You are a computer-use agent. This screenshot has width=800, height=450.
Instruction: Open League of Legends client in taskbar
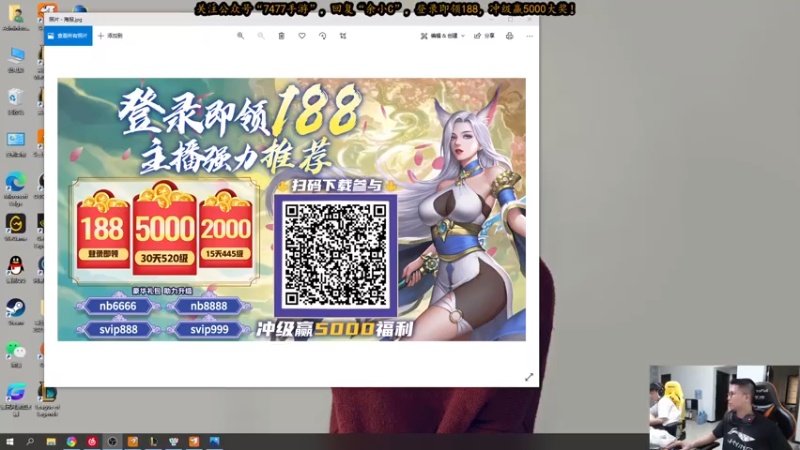(x=153, y=441)
